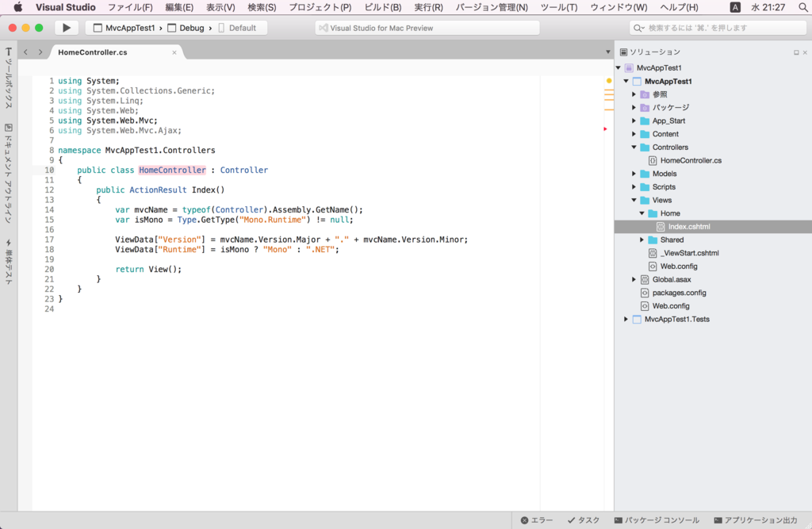Image resolution: width=812 pixels, height=529 pixels.
Task: Click the search input field
Action: click(718, 28)
